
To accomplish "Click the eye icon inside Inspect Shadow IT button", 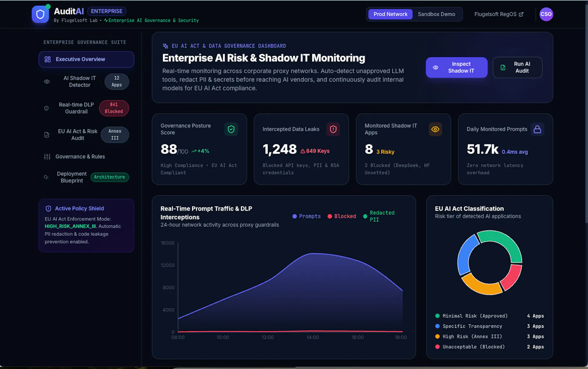I will [435, 68].
